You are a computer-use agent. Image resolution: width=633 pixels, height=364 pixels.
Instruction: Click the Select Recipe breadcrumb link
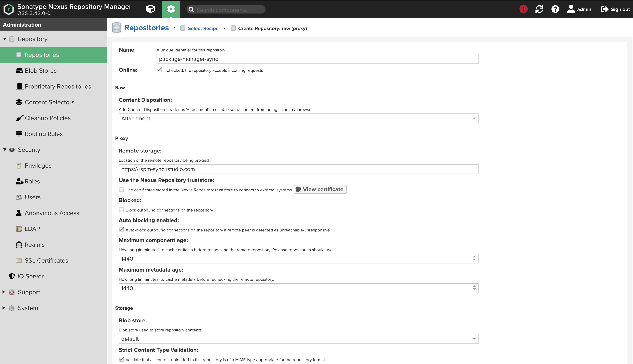(x=203, y=28)
